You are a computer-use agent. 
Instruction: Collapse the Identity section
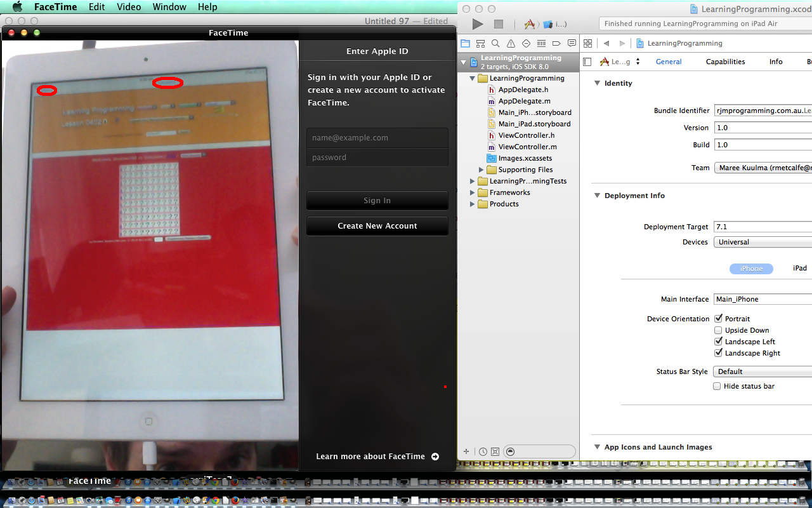click(x=597, y=83)
